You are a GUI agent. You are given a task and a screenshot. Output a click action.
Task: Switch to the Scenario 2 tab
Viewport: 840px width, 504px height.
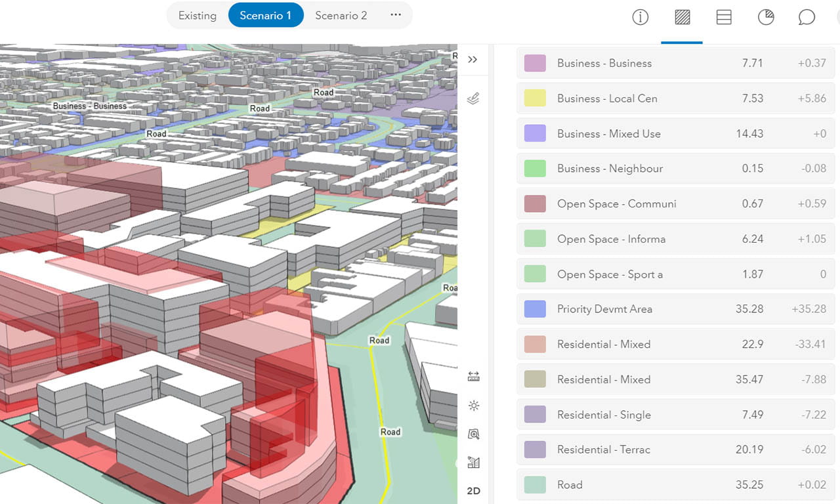pyautogui.click(x=341, y=16)
